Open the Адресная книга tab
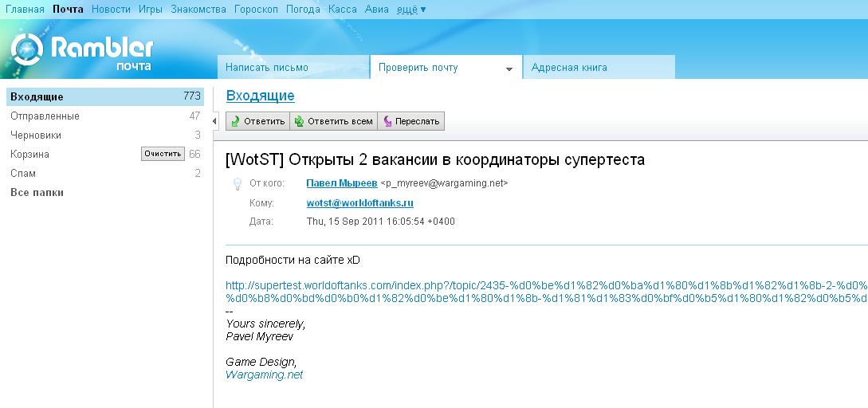The height and width of the screenshot is (408, 868). point(599,68)
